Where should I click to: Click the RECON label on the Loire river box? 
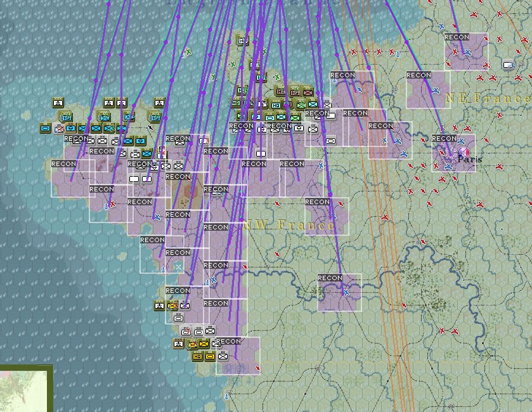coord(330,278)
